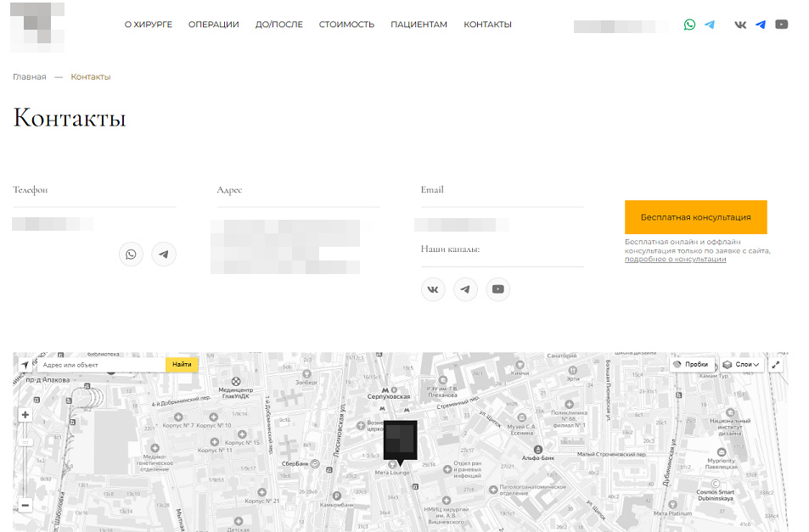This screenshot has height=532, width=809.
Task: Select the СберБанк map icon
Action: (x=315, y=463)
